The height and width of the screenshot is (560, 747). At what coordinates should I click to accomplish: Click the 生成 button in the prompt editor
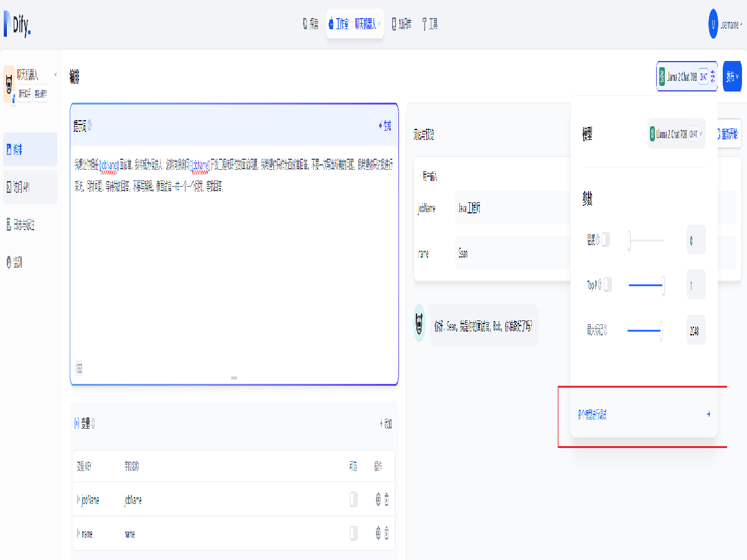[385, 126]
